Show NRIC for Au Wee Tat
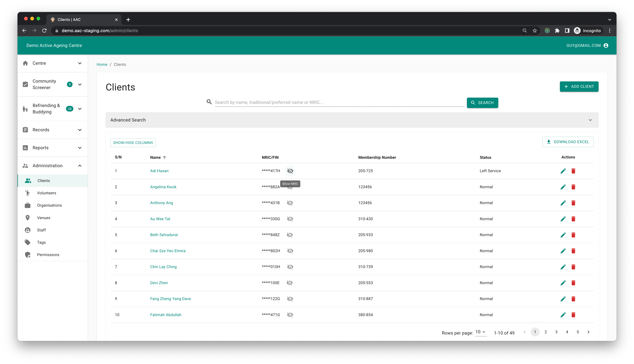Screen dimensions: 634x364 pyautogui.click(x=290, y=219)
